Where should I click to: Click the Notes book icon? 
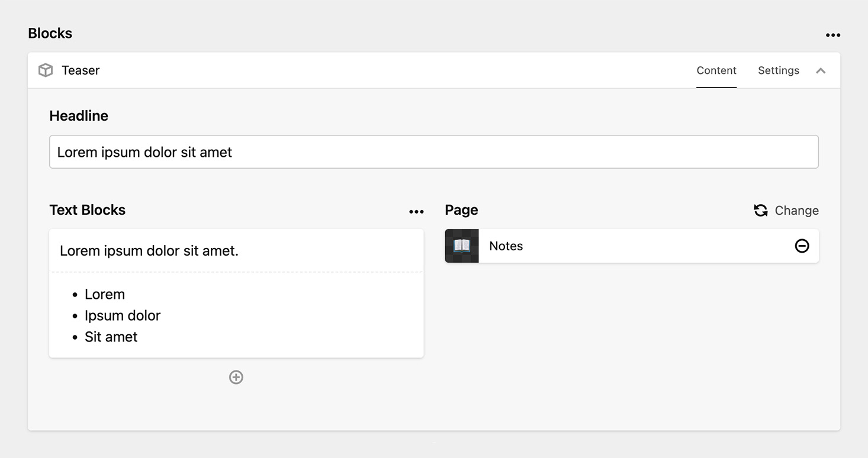pos(461,246)
